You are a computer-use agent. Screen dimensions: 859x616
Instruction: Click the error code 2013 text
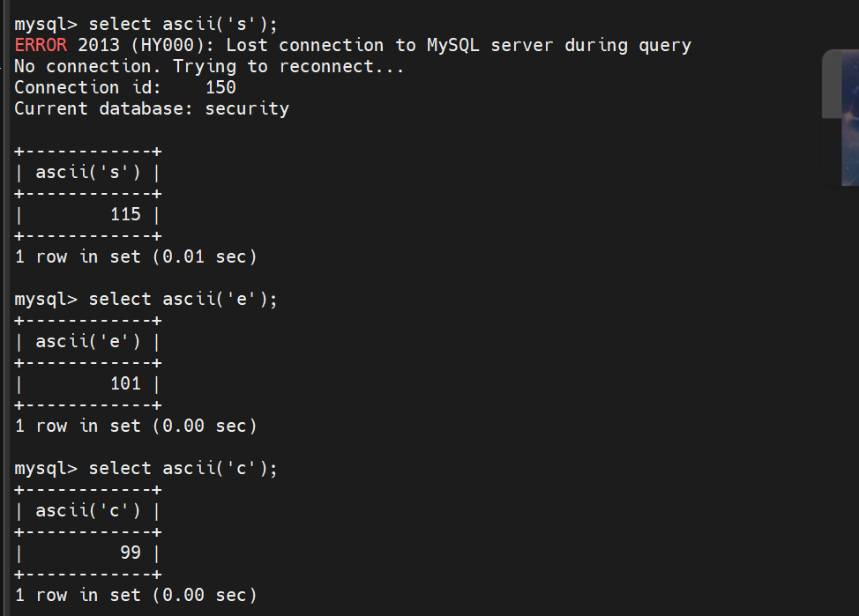click(x=99, y=46)
